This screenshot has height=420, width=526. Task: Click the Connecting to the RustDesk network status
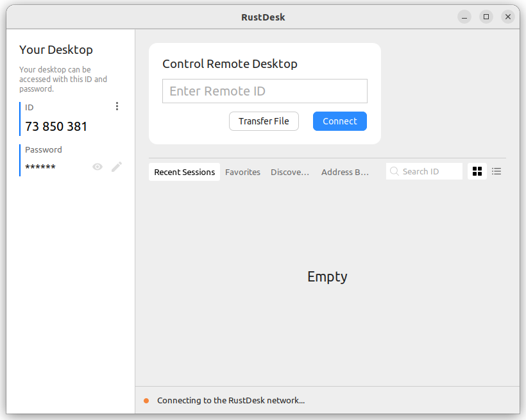pos(231,401)
